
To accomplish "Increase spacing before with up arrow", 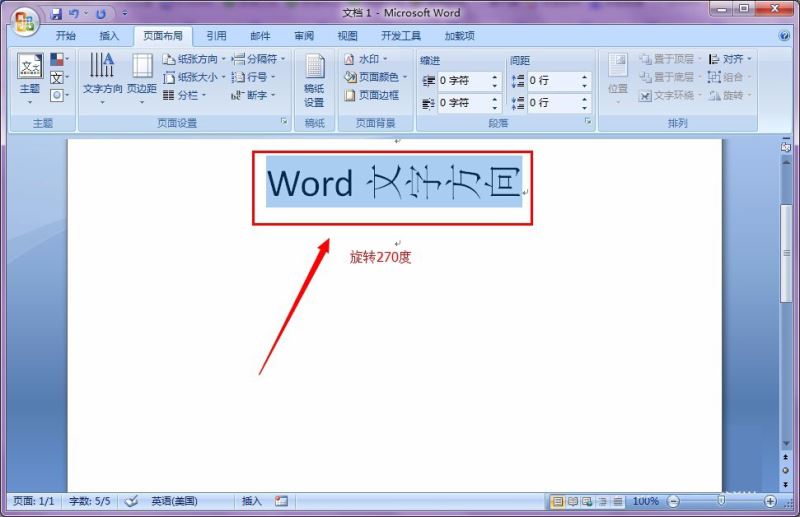I will coord(585,77).
